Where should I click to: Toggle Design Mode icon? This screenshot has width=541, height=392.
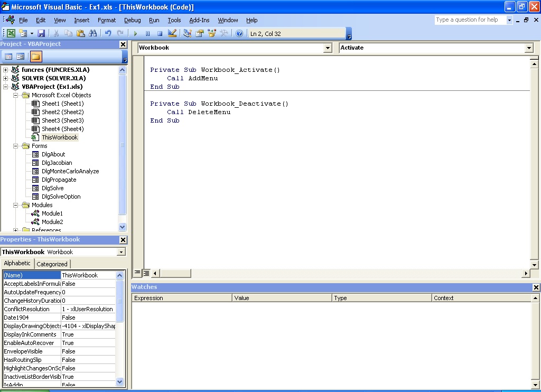(x=172, y=33)
